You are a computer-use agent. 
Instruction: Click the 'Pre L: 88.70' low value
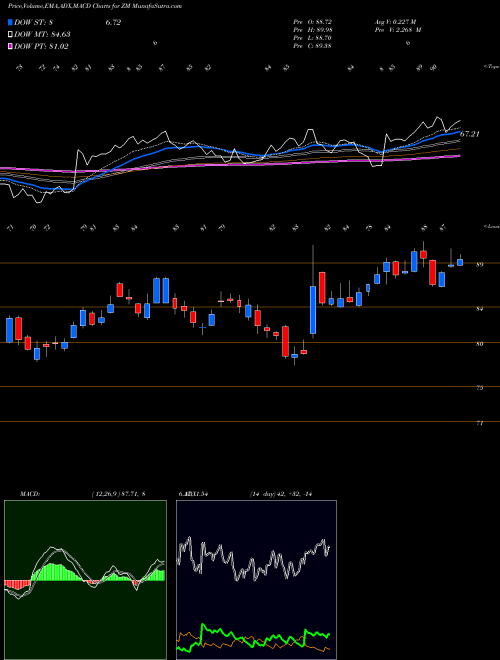coord(313,38)
